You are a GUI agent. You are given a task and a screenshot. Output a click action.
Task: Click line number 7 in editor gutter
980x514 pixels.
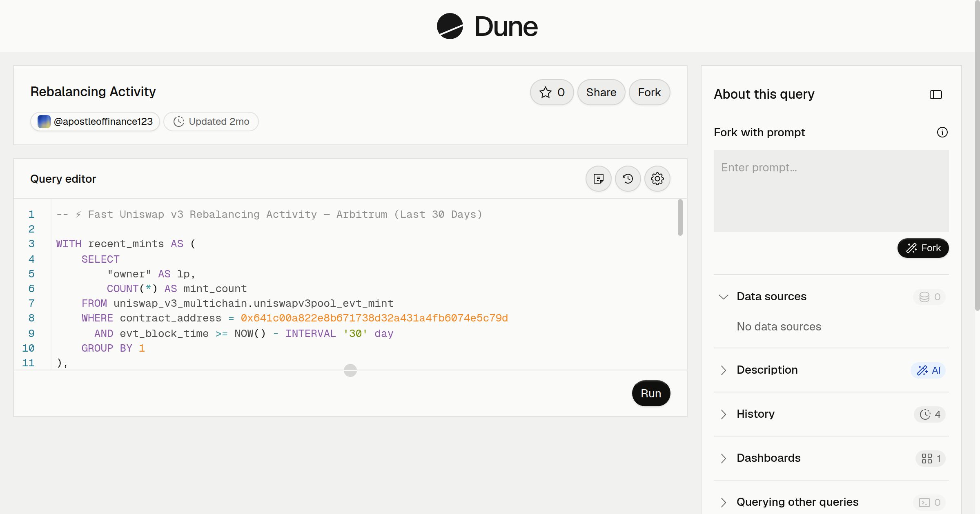click(x=31, y=304)
